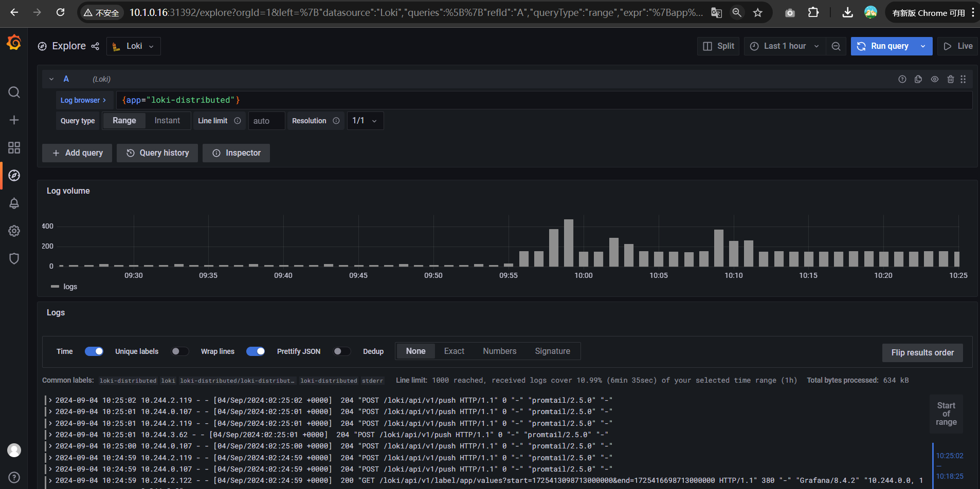
Task: Expand log line at 10:25:00 10.244.0.107
Action: point(50,446)
